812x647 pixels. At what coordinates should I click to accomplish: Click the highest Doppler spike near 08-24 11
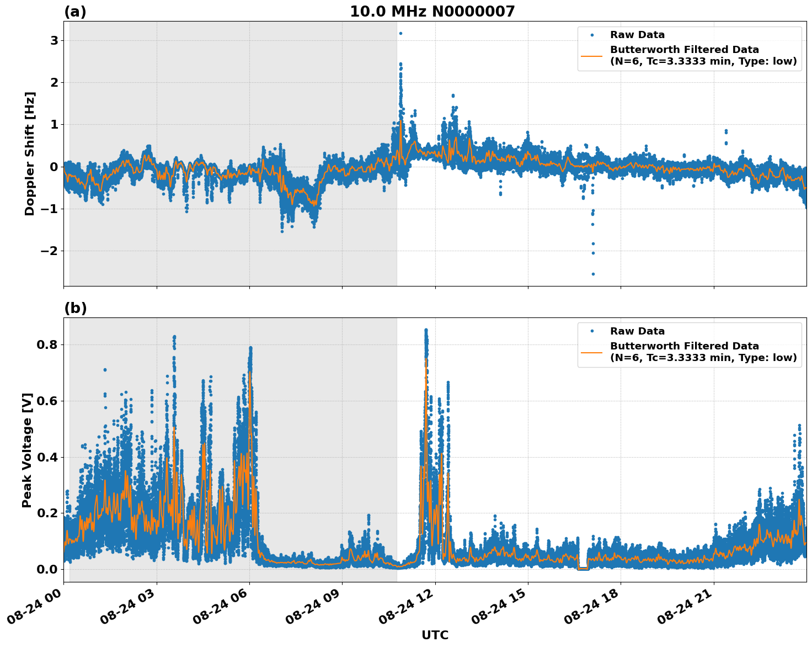(x=400, y=34)
